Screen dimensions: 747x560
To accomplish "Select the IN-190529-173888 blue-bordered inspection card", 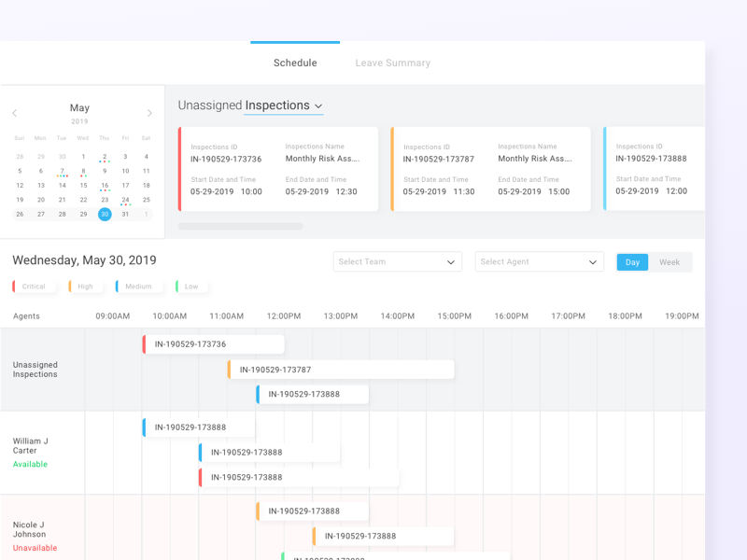I will (654, 173).
